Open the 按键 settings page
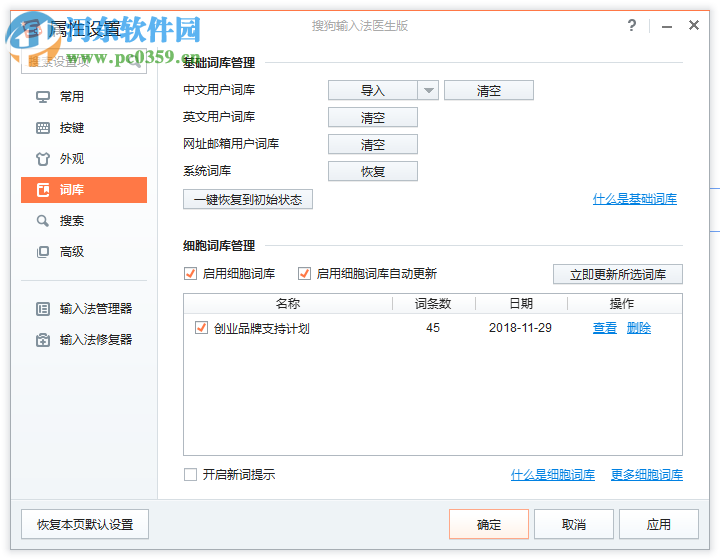This screenshot has width=720, height=560. (84, 128)
